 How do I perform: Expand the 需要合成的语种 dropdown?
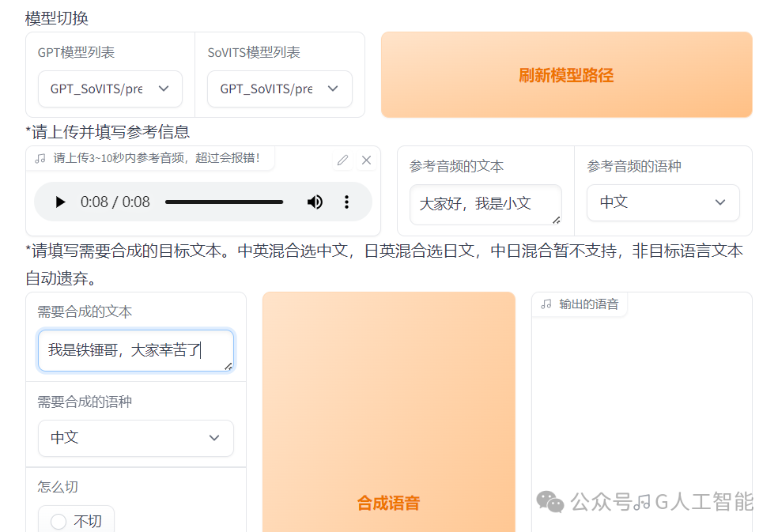136,438
